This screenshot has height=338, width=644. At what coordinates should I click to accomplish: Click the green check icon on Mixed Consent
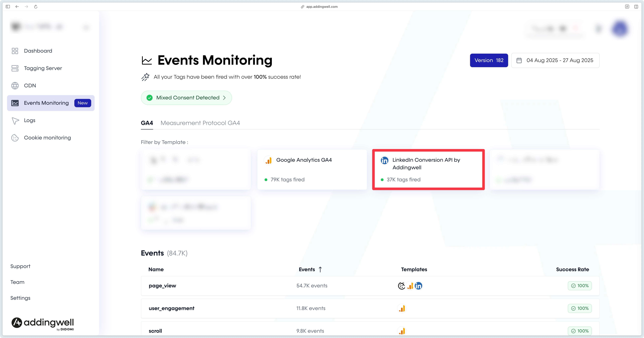150,98
